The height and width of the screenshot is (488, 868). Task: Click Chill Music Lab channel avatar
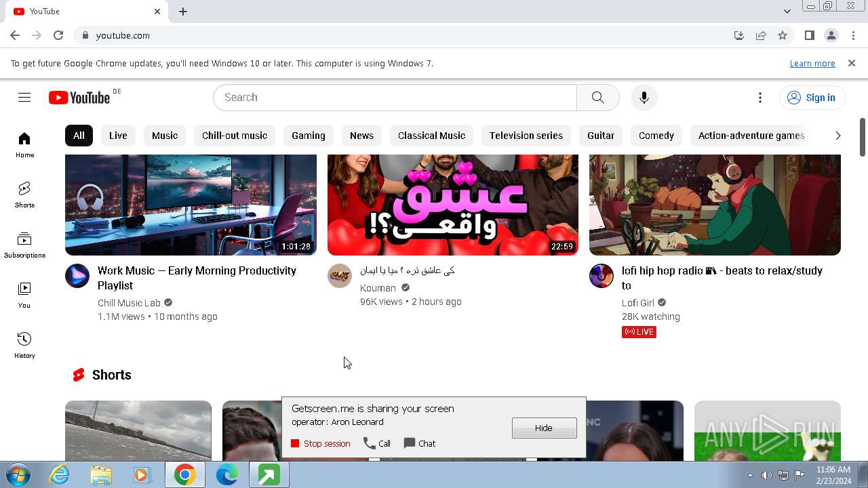pos(77,276)
